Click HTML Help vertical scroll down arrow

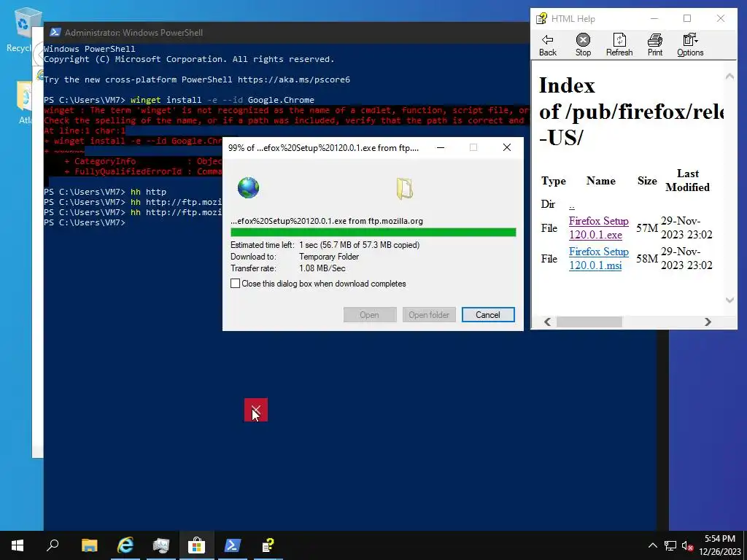coord(729,300)
